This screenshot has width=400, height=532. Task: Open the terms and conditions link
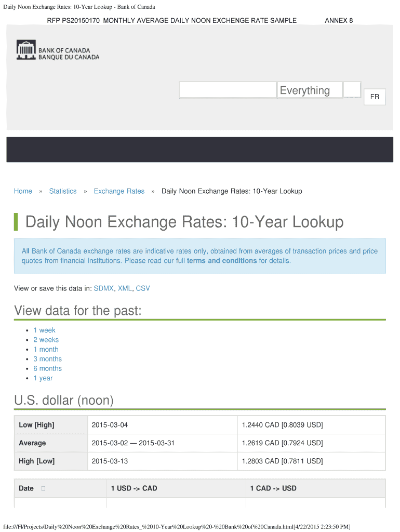pyautogui.click(x=222, y=261)
